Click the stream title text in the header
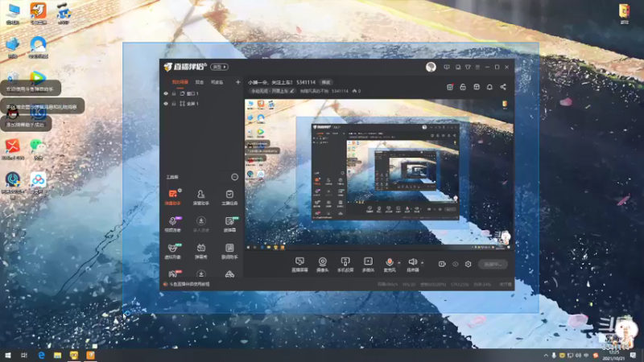Viewport: 644px width, 362px height. (270, 82)
